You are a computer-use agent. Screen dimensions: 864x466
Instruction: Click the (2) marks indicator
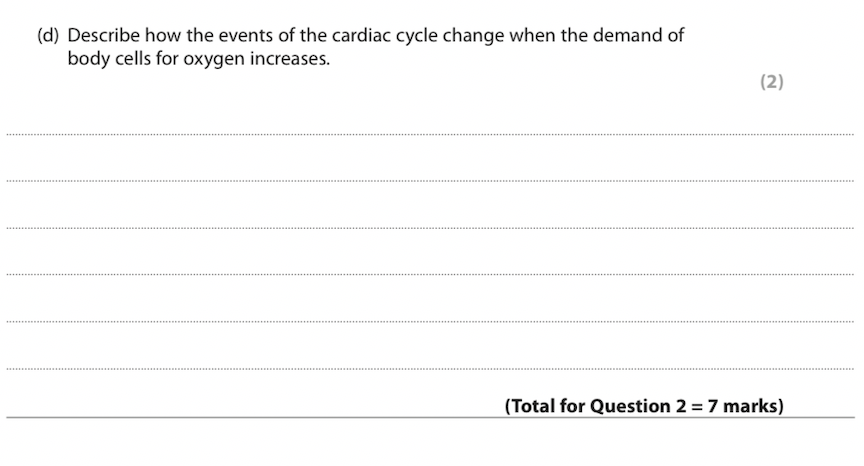pyautogui.click(x=771, y=82)
